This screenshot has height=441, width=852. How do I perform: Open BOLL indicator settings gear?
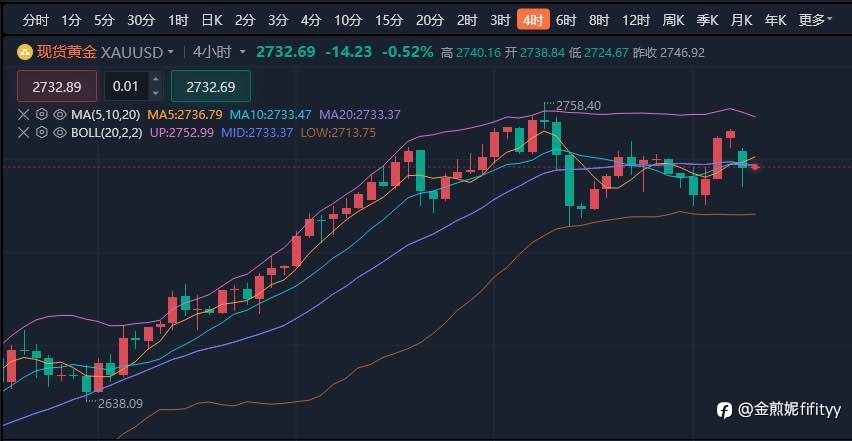click(42, 133)
